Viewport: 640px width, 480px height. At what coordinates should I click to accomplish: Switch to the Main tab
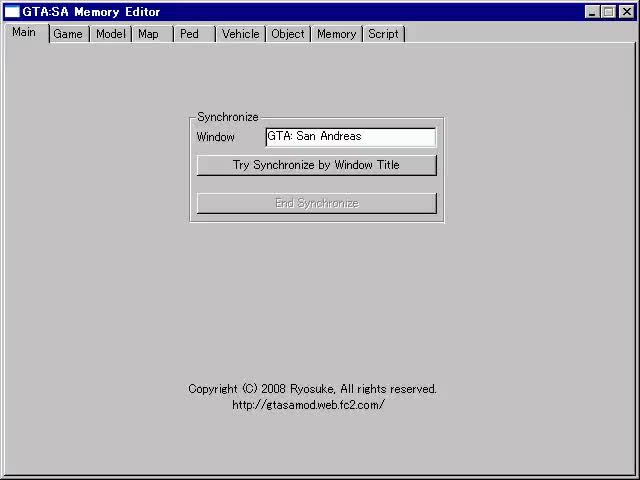point(26,32)
